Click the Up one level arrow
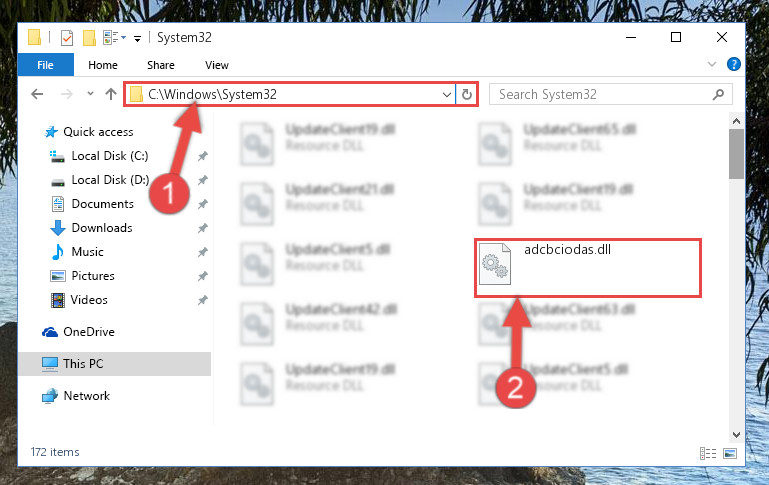 click(x=111, y=94)
